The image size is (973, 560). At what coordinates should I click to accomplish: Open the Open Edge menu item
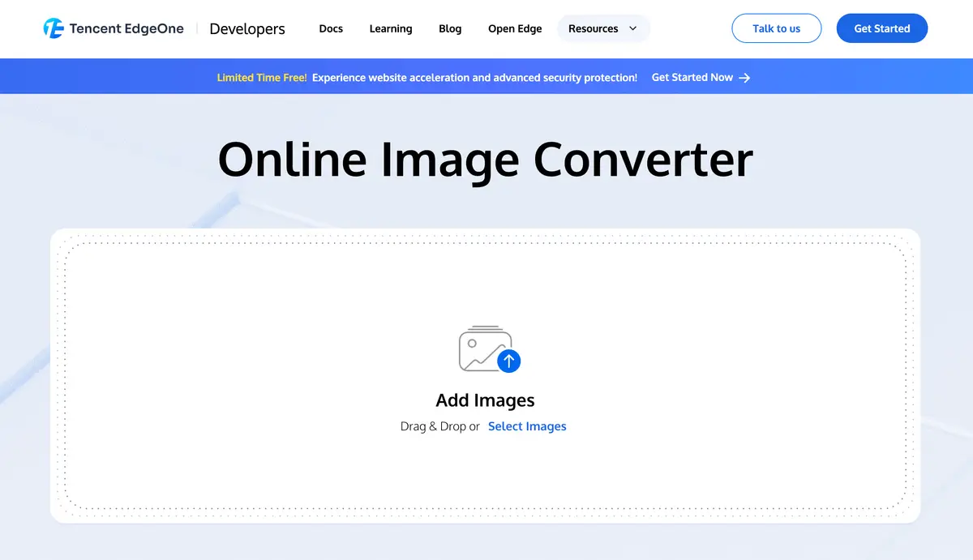coord(515,28)
